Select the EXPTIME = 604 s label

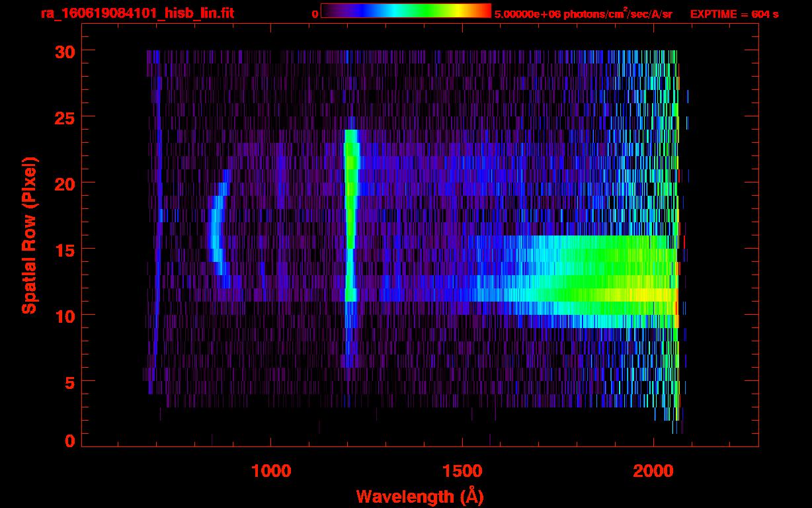734,14
